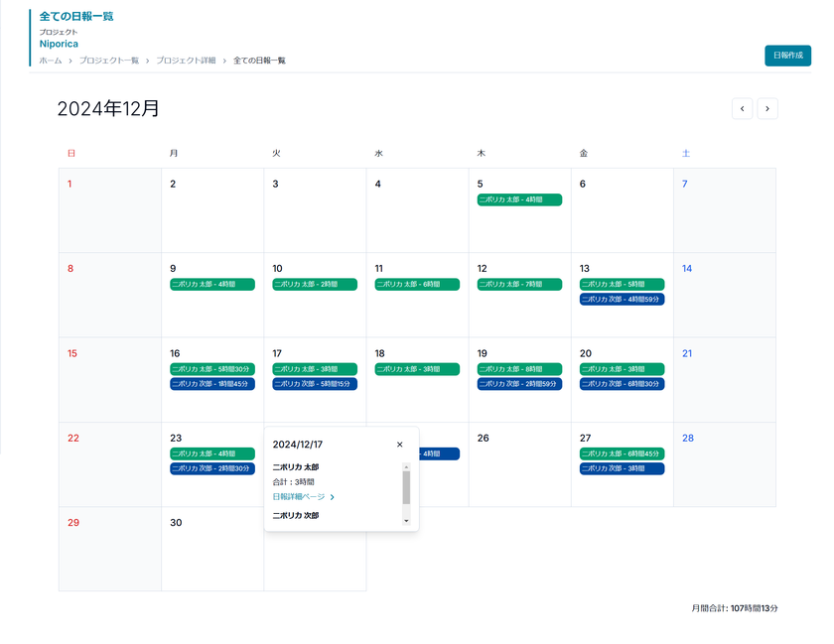Select the green 6時間45分 badge on December 27
The width and height of the screenshot is (834, 644).
pos(622,453)
